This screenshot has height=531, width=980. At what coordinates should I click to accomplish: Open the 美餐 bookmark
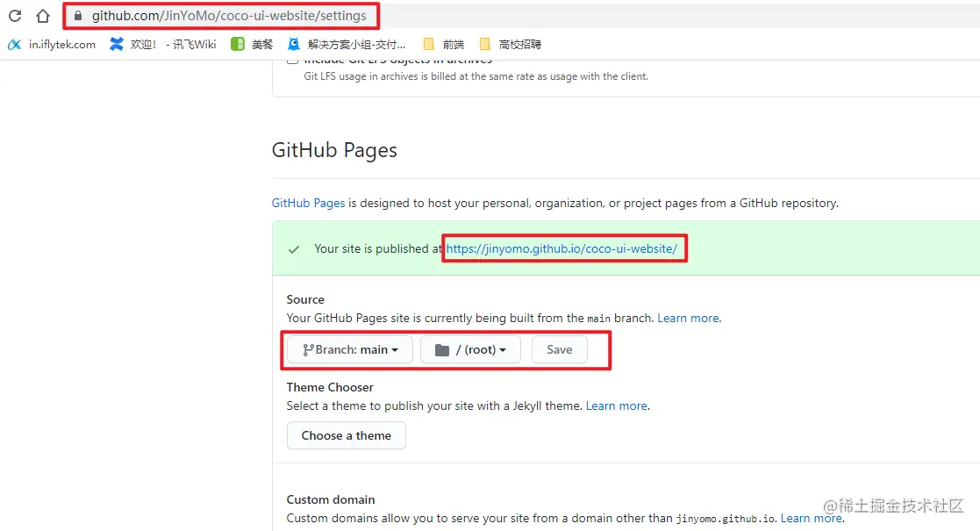252,45
